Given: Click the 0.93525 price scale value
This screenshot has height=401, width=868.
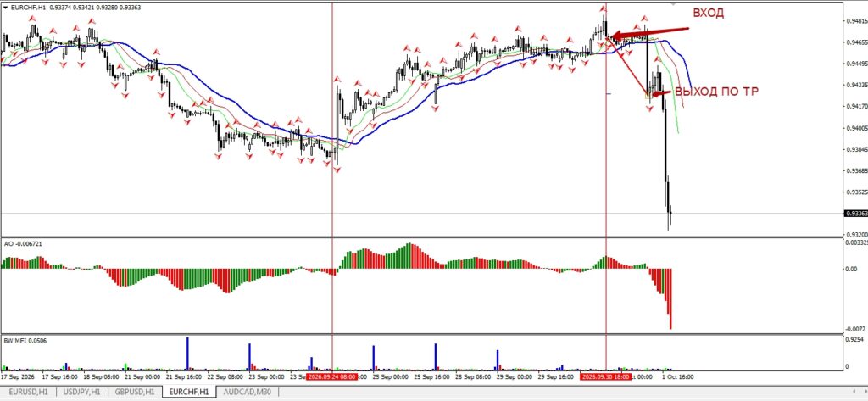Looking at the screenshot, I should [x=856, y=192].
